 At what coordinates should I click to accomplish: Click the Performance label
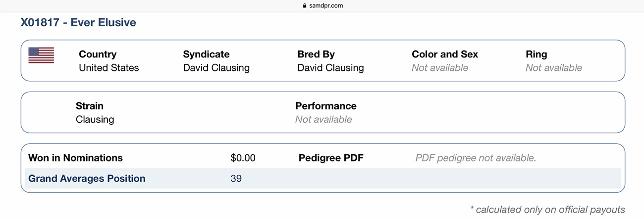point(326,106)
